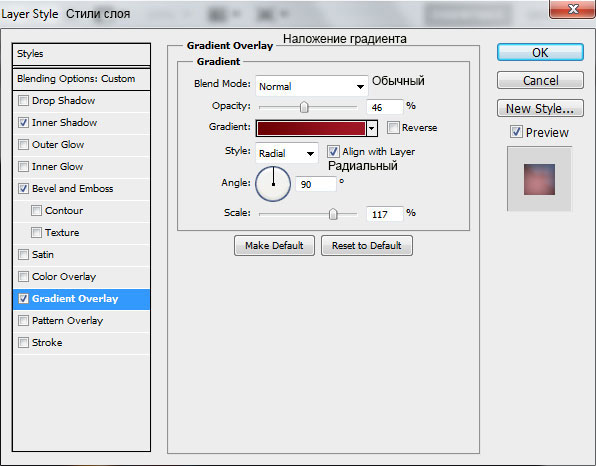Tick the Inner Glow checkbox

click(x=23, y=167)
